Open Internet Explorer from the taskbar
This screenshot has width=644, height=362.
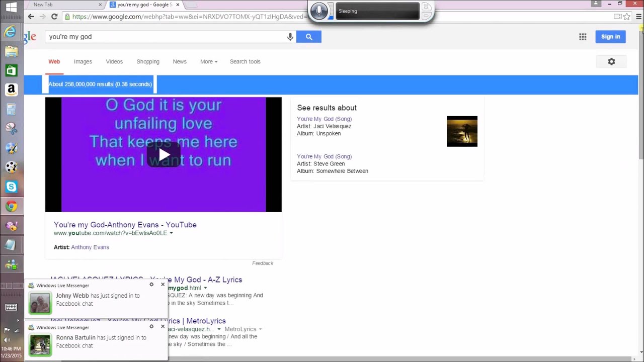click(11, 32)
